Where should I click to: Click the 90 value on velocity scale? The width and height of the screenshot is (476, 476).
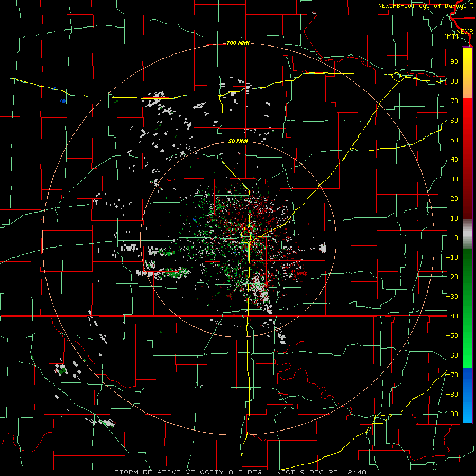[x=454, y=62]
